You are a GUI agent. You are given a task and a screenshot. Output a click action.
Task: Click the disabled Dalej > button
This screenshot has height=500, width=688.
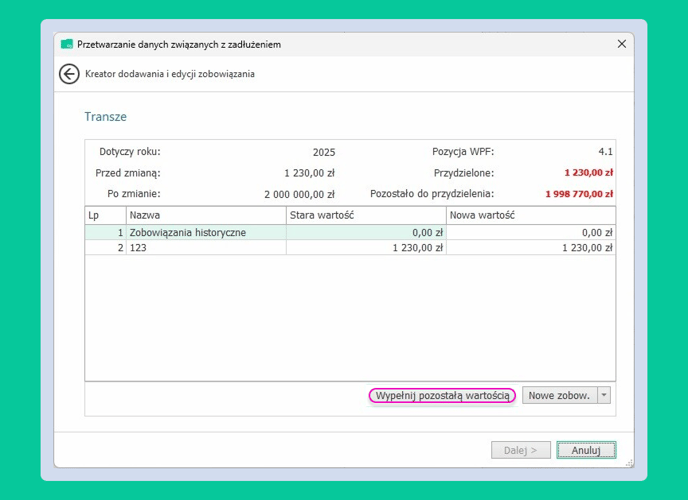point(521,450)
